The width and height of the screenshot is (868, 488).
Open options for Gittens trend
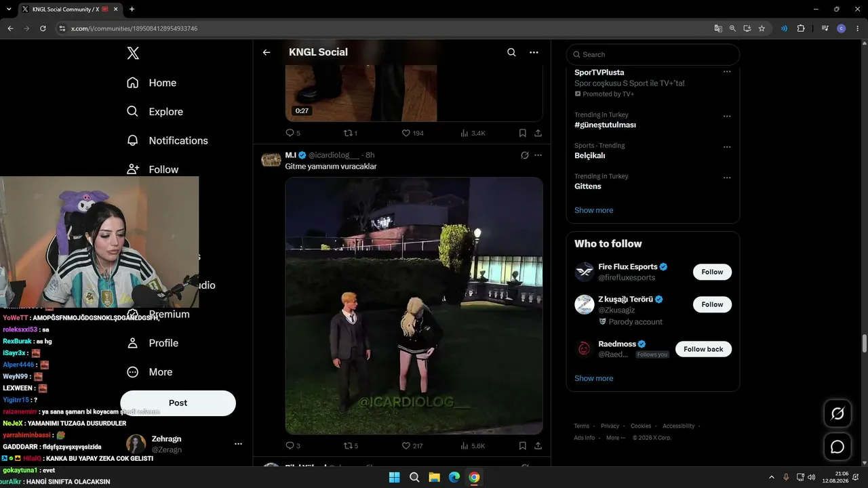point(727,178)
